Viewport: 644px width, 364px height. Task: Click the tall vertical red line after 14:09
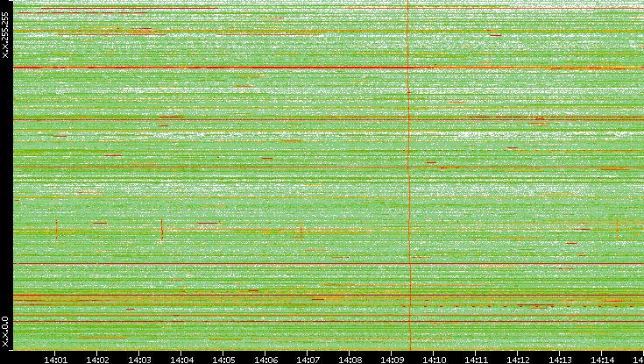(408, 175)
